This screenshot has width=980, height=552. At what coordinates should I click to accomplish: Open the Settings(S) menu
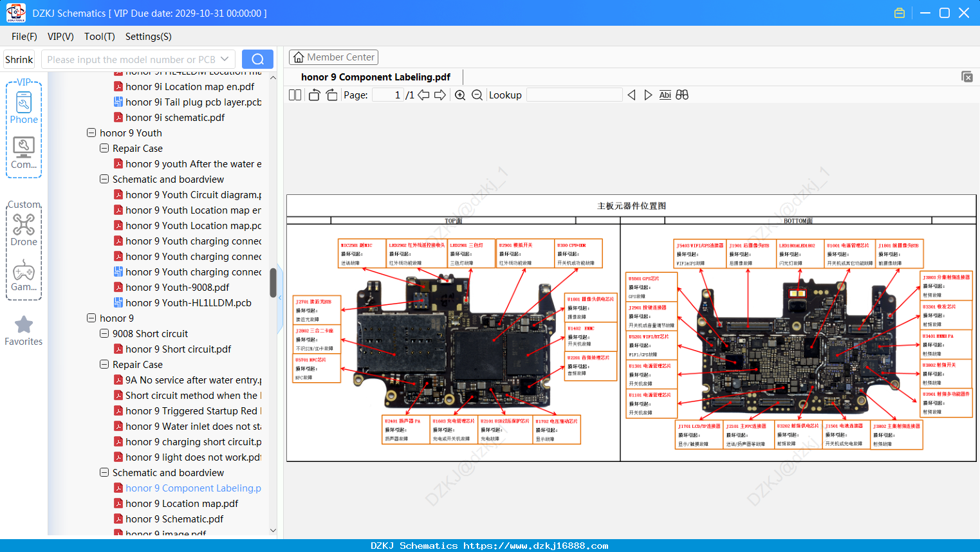click(x=149, y=37)
